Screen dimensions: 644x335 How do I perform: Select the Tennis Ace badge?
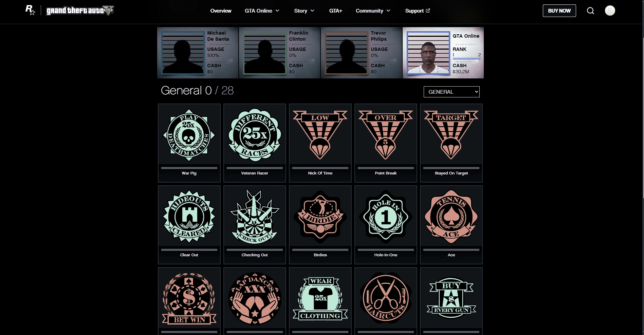tap(451, 217)
